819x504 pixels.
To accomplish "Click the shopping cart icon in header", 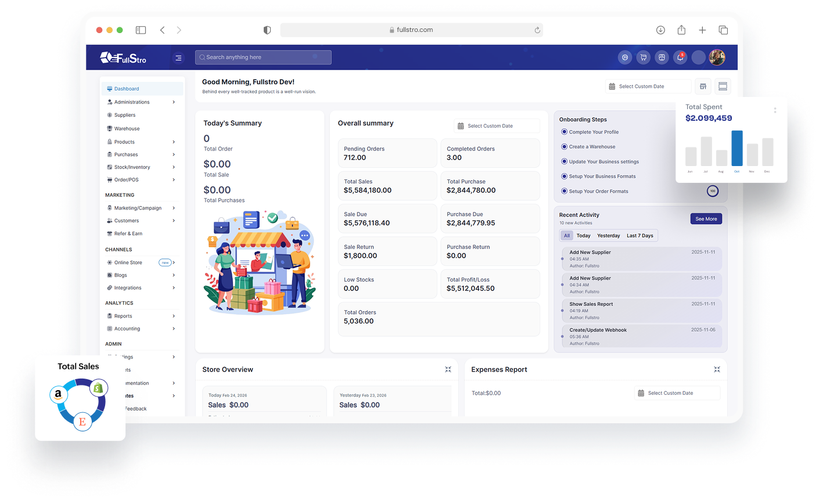I will click(643, 57).
